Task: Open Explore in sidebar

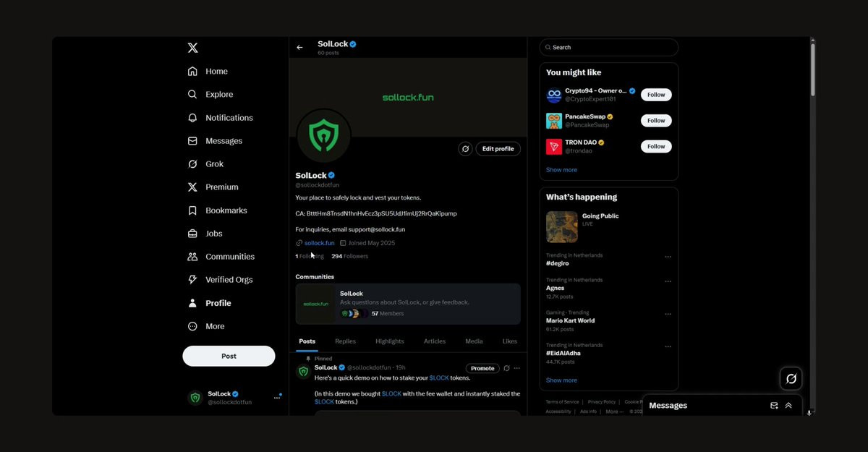Action: click(x=210, y=94)
